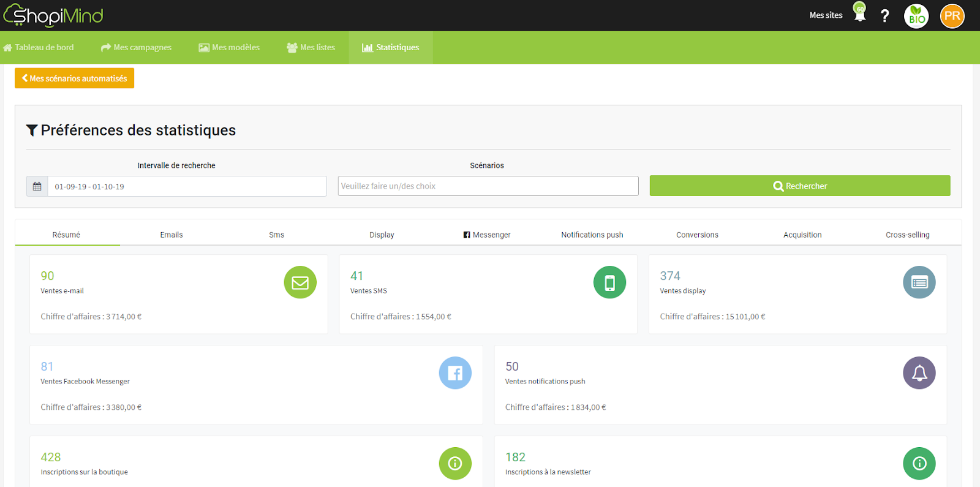Click info icon for Inscriptions à la newsletter
This screenshot has width=980, height=487.
[x=919, y=464]
